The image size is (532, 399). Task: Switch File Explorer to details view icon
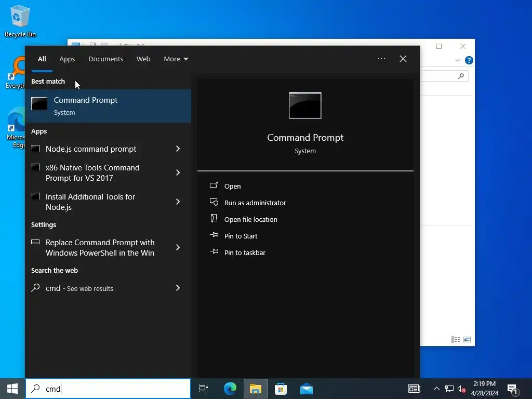[x=456, y=339]
